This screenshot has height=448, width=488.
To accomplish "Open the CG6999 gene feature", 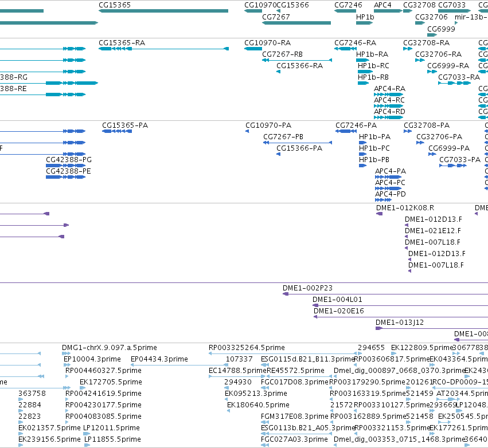I will [x=432, y=35].
